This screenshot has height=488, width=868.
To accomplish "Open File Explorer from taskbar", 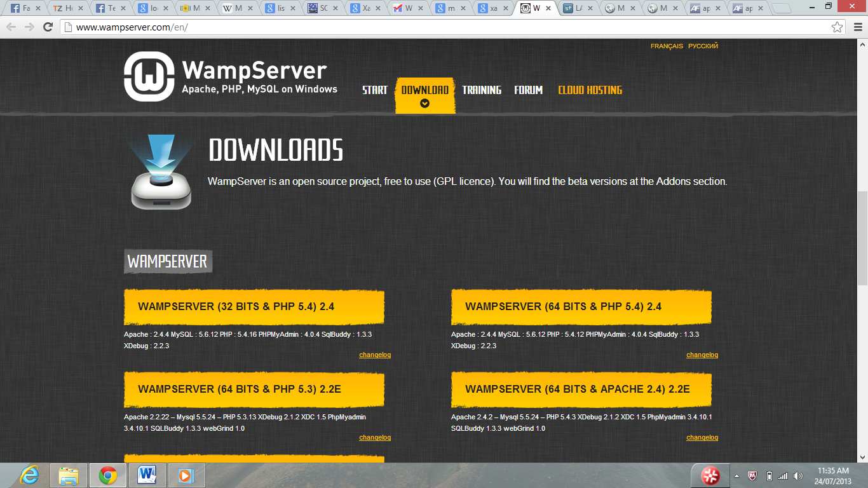I will pos(68,475).
